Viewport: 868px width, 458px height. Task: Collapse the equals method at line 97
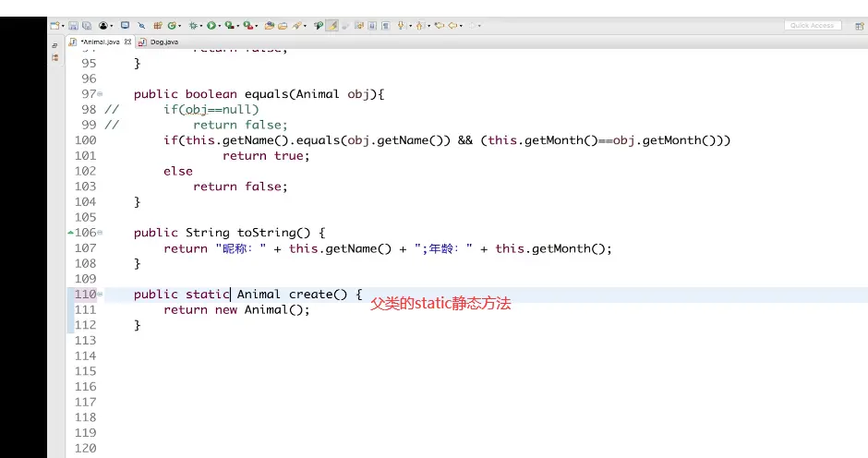[x=101, y=94]
